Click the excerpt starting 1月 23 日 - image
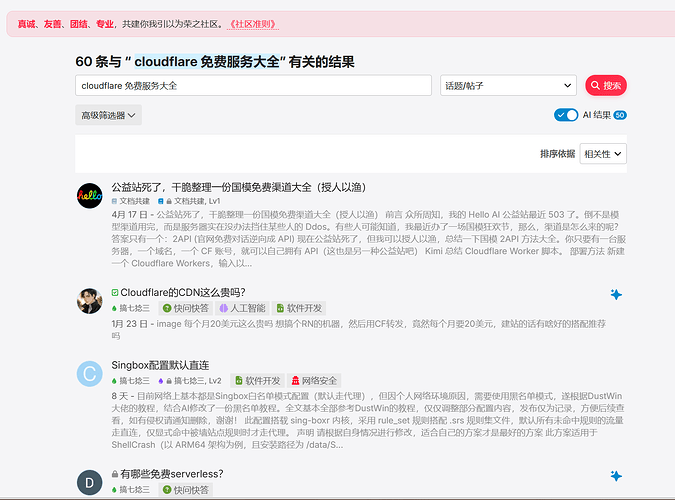675x500 pixels. (359, 329)
